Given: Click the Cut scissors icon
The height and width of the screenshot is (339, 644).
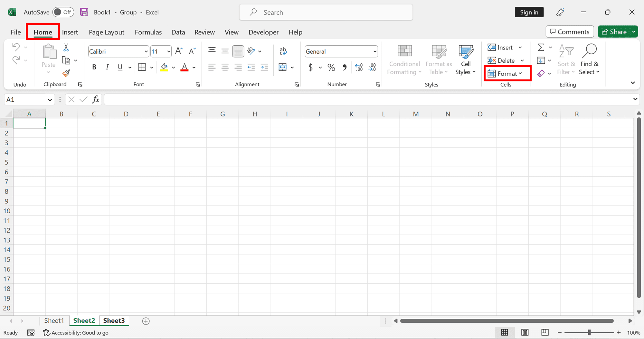Looking at the screenshot, I should coord(66,48).
